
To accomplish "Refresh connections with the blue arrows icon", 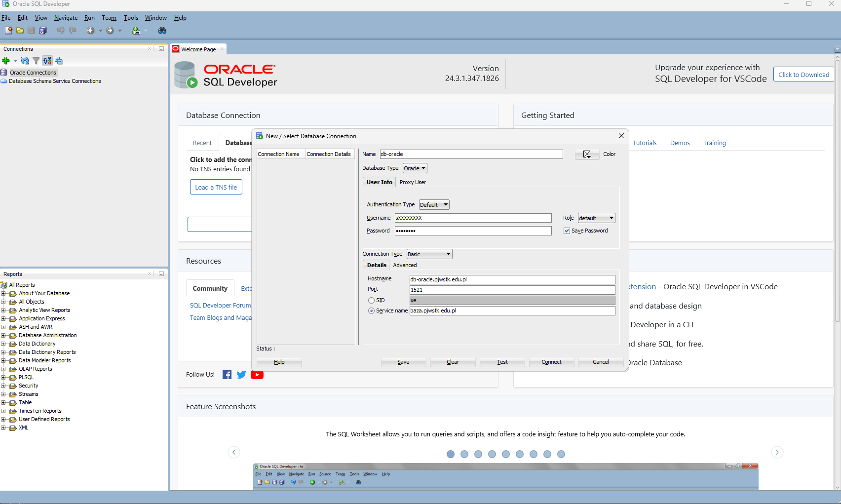I will (x=25, y=61).
